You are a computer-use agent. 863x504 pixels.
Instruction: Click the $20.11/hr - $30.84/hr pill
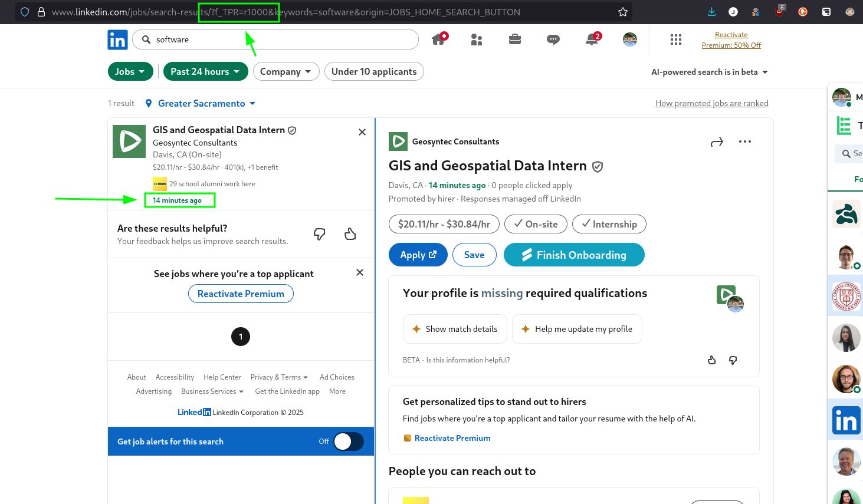point(444,224)
